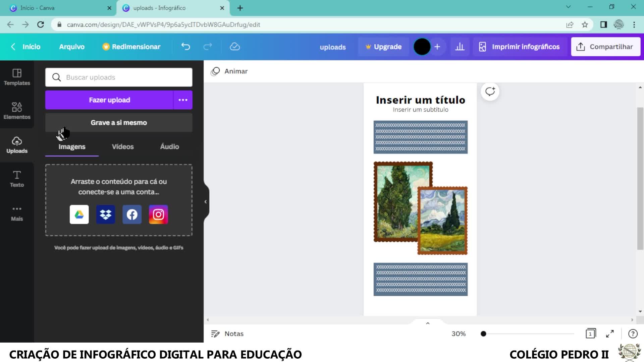Open Notas at the bottom bar

click(227, 334)
